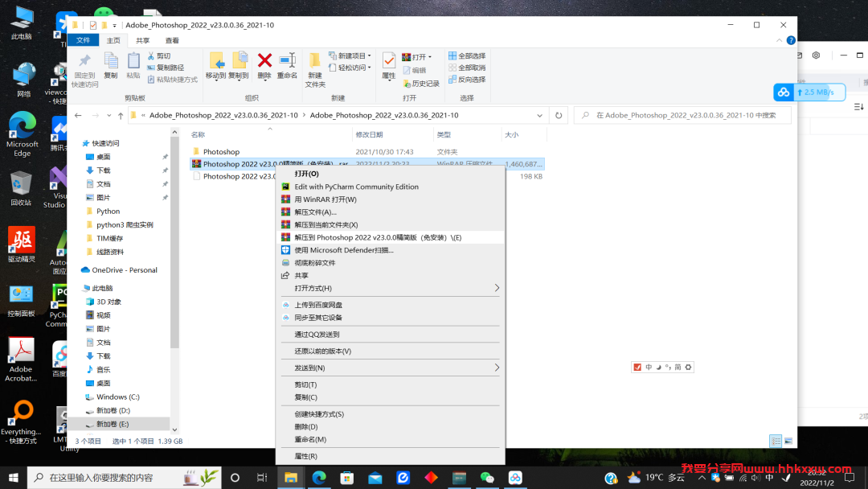Choose Properties (属性) in context menu

pos(391,456)
